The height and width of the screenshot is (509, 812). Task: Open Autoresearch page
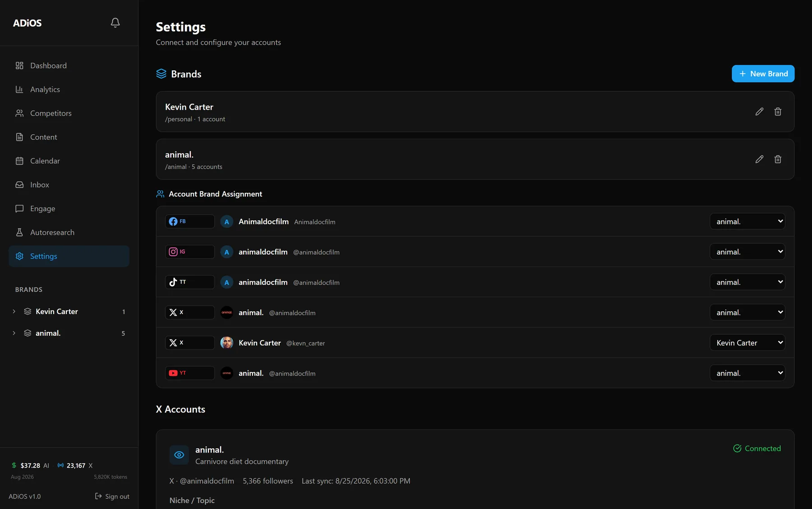(x=69, y=232)
